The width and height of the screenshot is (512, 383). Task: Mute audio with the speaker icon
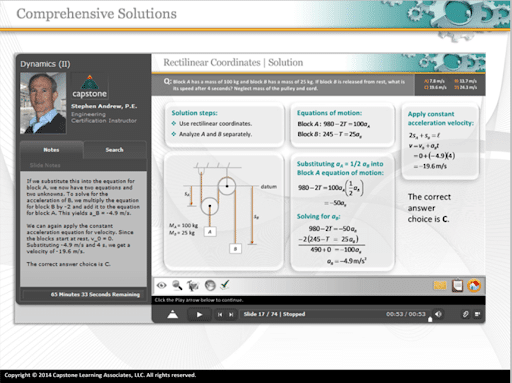pyautogui.click(x=438, y=314)
